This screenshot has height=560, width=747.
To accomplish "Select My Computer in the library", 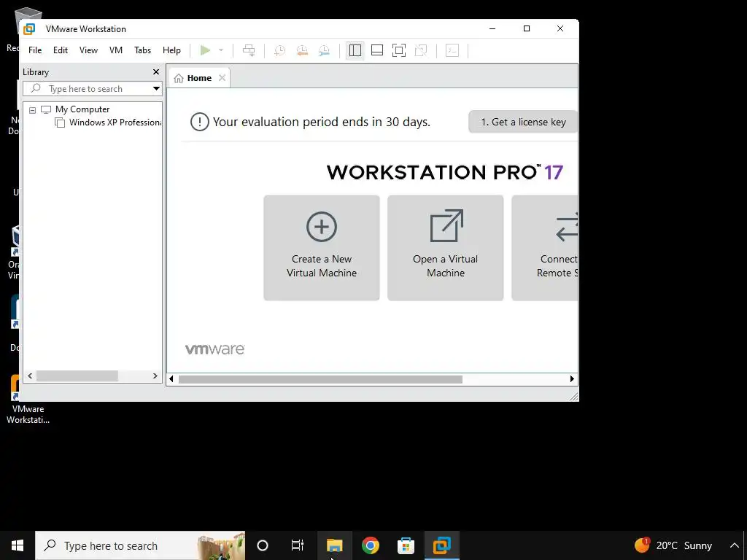I will point(82,109).
